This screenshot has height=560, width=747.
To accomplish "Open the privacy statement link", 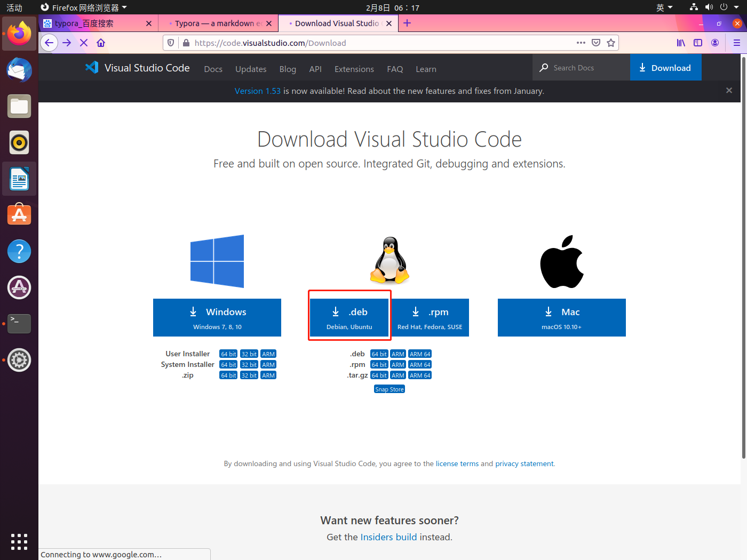I will 525,463.
